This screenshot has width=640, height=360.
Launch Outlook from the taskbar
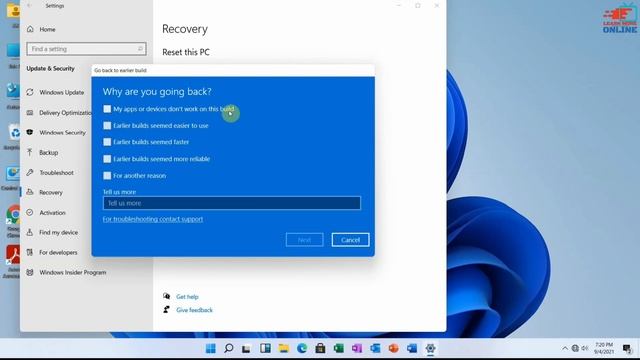[375, 348]
